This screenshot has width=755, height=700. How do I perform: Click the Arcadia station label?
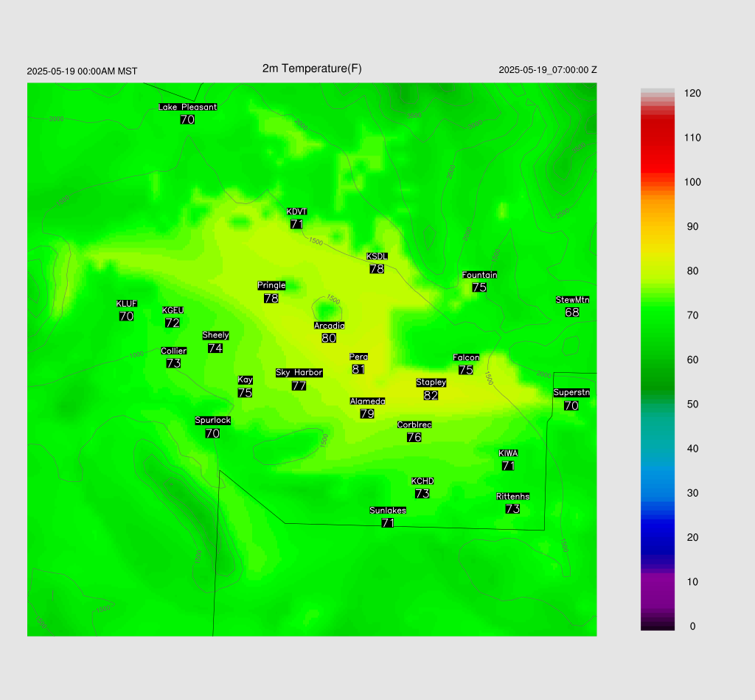(x=330, y=326)
